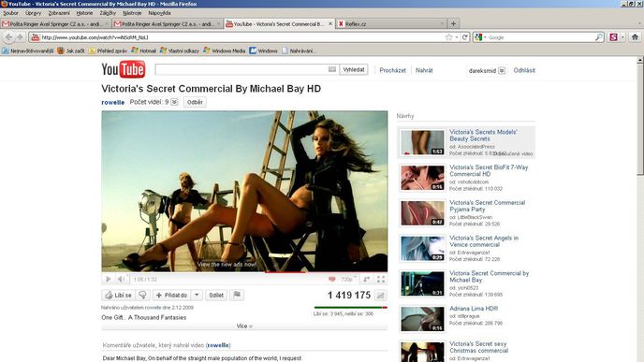Expand the dareksmid account dropdown
Viewport: 644px width, 362px height.
(x=502, y=70)
